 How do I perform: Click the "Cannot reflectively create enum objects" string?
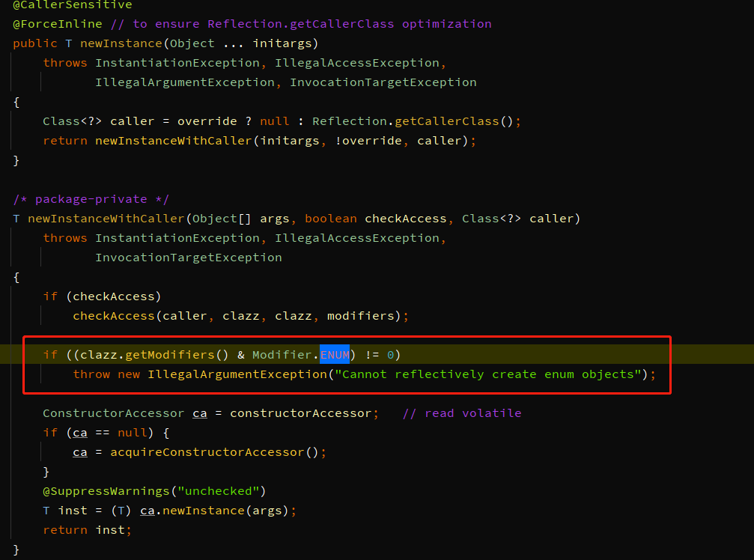click(488, 374)
